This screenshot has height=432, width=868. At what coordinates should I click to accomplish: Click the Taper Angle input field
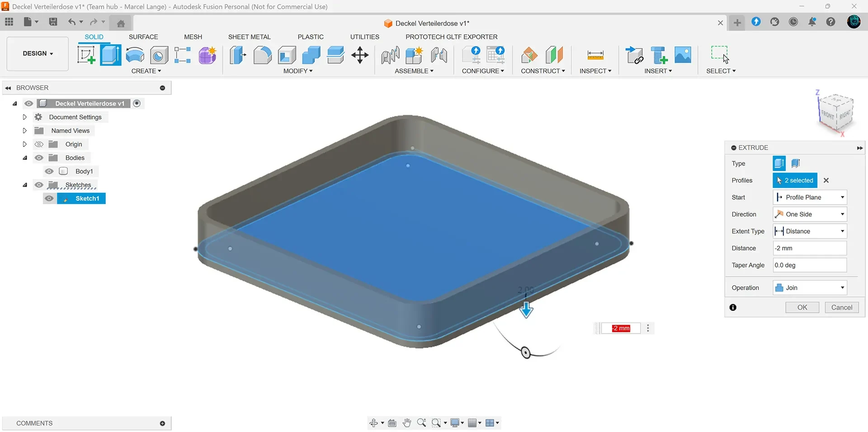pos(810,265)
